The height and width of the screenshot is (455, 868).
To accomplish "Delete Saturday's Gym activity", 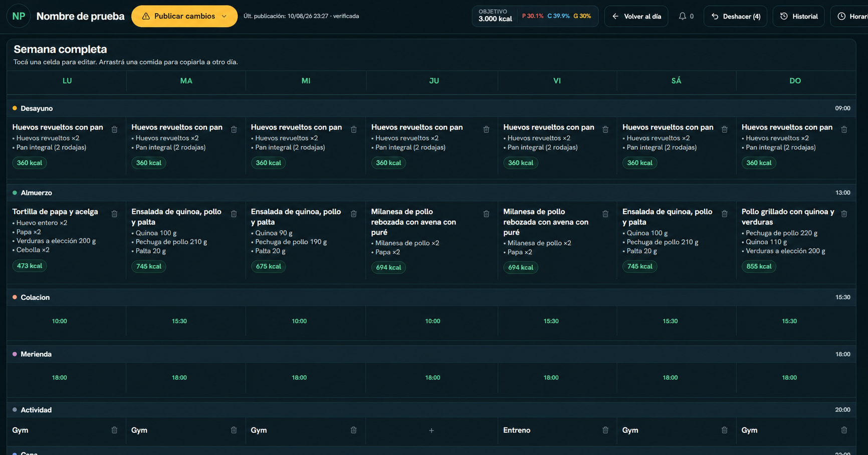I will click(x=724, y=430).
